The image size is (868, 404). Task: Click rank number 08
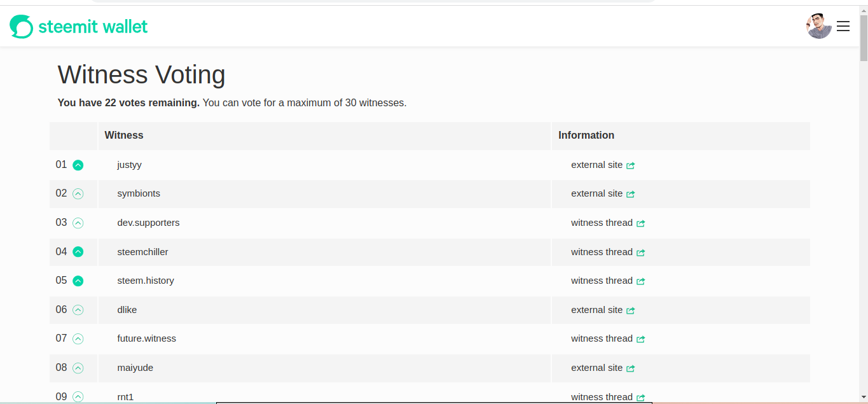(61, 368)
